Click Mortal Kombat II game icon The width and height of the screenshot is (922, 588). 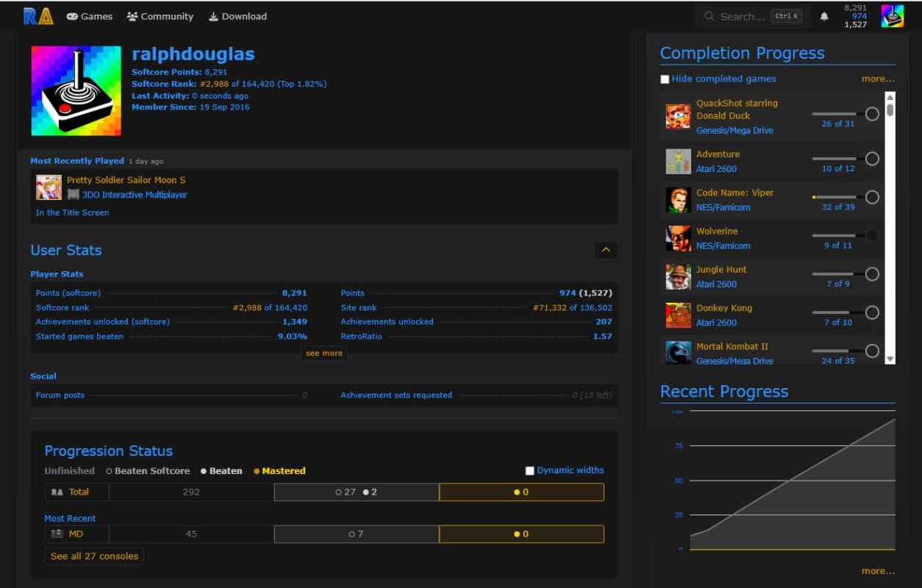[678, 353]
